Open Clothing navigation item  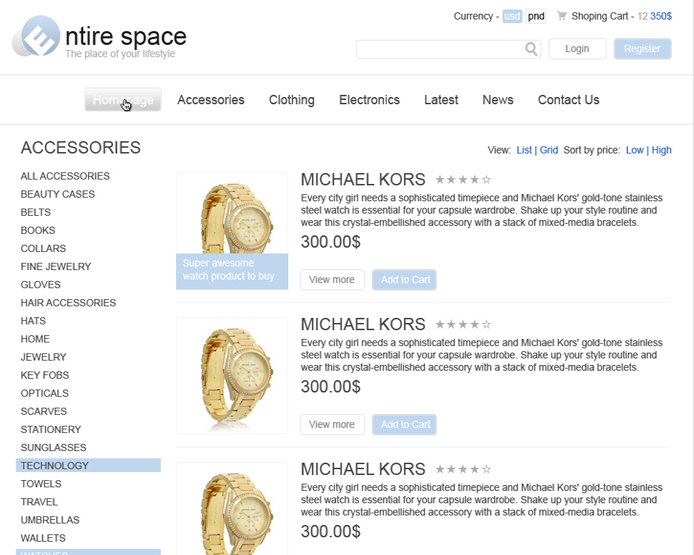click(292, 100)
